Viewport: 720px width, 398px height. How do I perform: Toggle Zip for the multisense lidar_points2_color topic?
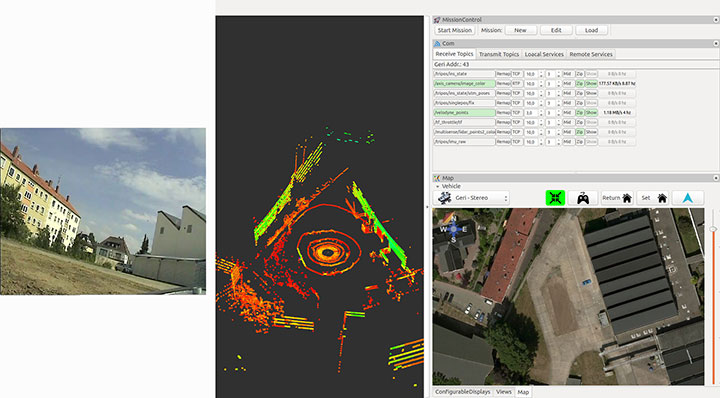click(579, 132)
